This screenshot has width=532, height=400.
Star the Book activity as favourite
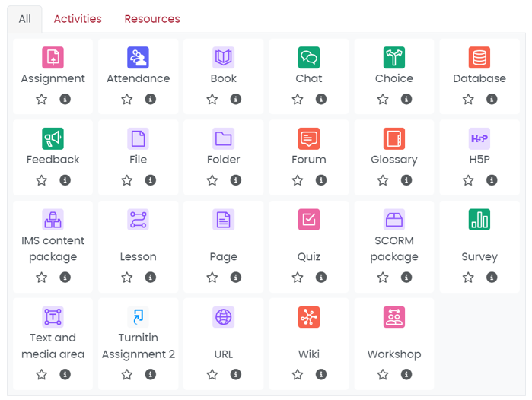pos(212,99)
